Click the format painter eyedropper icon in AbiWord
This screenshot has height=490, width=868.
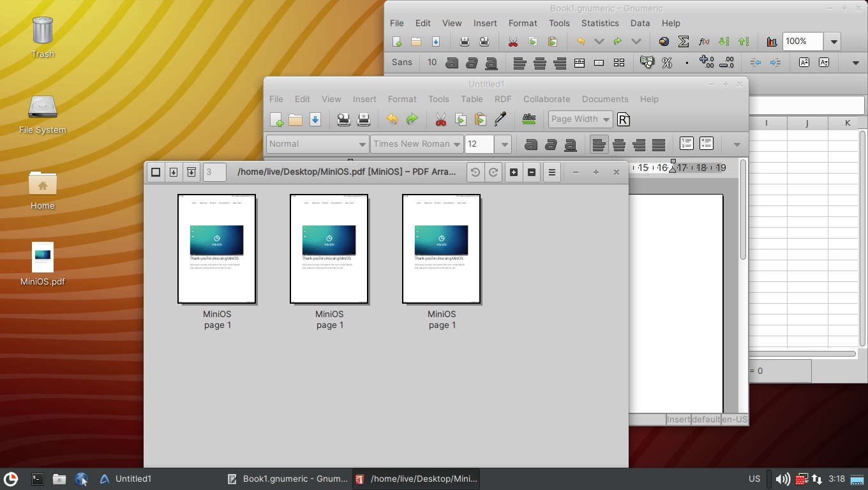pyautogui.click(x=500, y=119)
